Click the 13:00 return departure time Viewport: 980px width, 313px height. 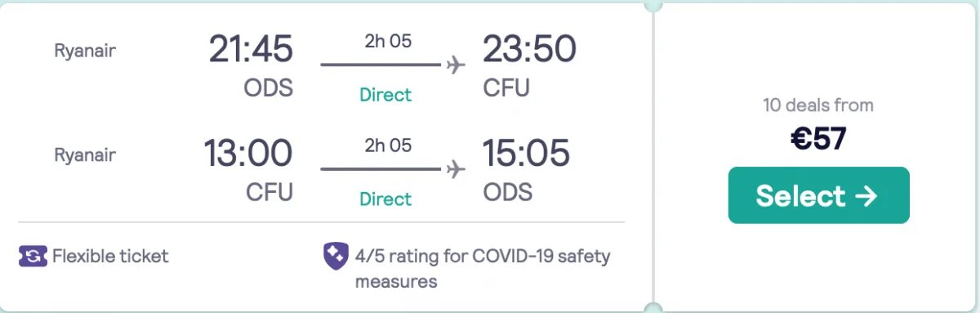(248, 154)
